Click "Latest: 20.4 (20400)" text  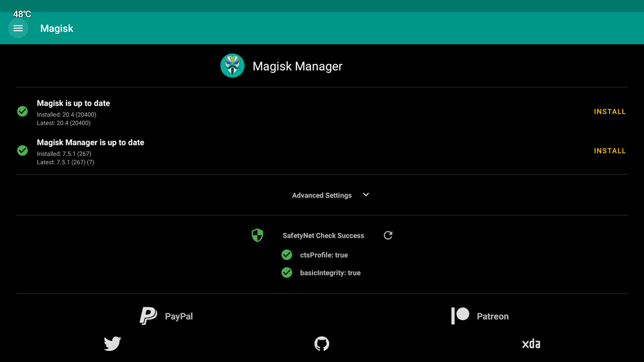[63, 123]
